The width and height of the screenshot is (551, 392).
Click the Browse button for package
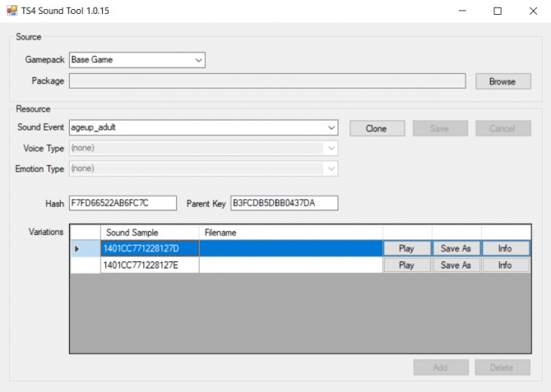point(502,81)
